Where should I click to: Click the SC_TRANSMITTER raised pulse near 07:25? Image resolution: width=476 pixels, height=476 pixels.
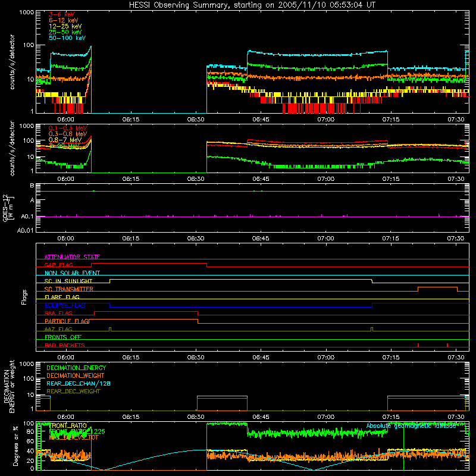(x=437, y=287)
